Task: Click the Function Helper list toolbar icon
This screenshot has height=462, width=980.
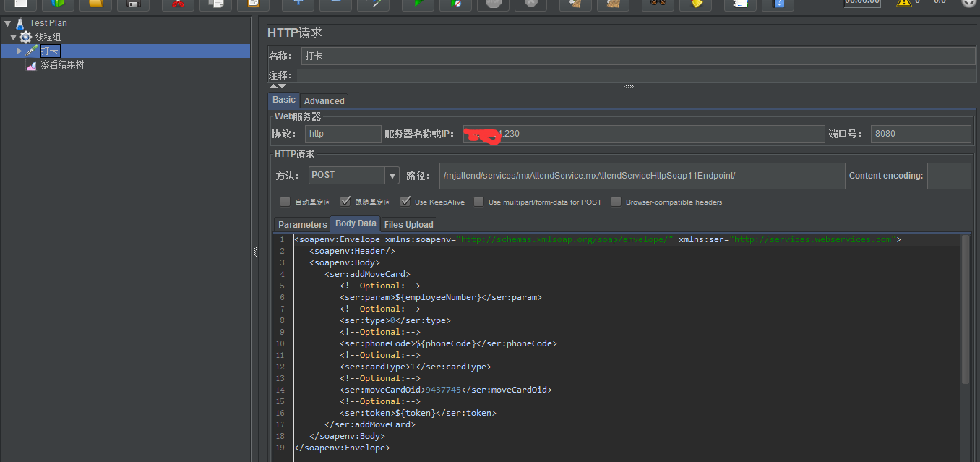Action: pos(740,4)
